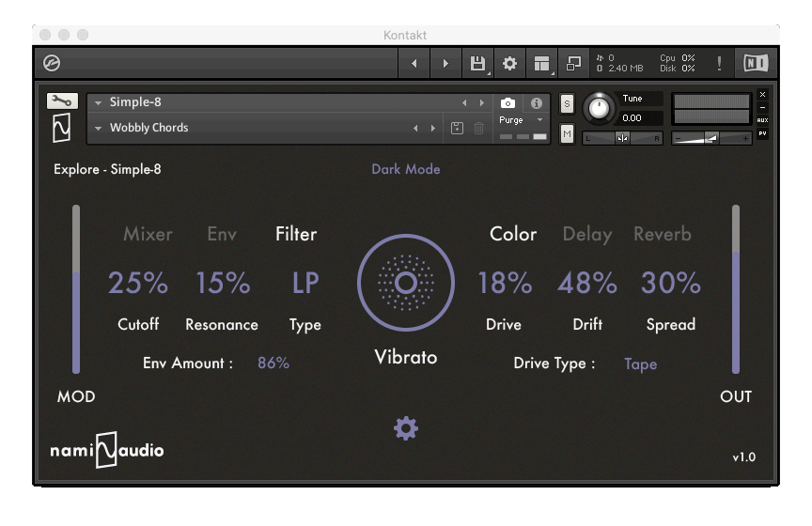Image resolution: width=812 pixels, height=526 pixels.
Task: Open the Kontakt logo menu
Action: click(52, 63)
